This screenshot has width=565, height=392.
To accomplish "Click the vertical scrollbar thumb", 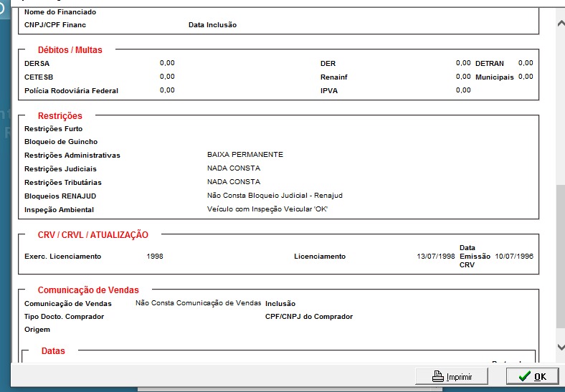I will click(560, 258).
